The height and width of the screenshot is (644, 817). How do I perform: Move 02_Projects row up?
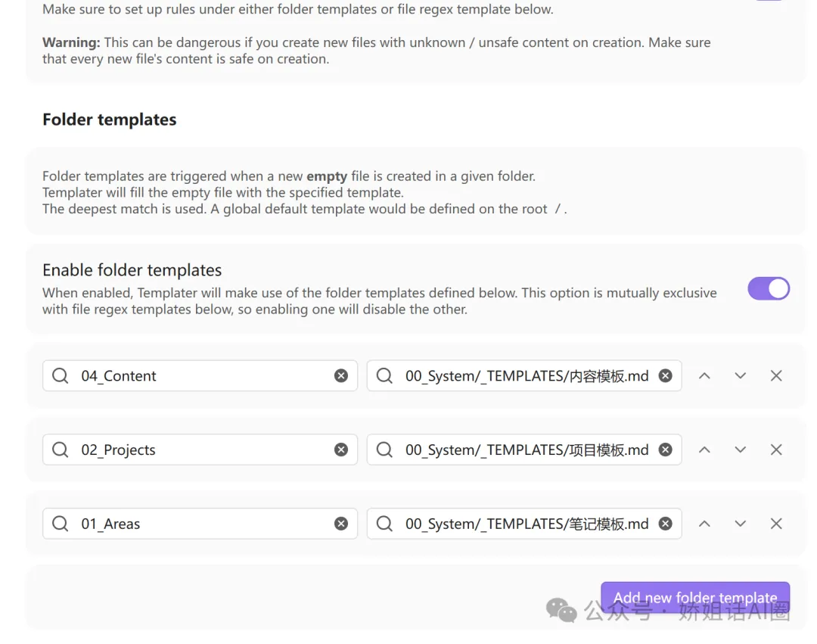click(704, 450)
